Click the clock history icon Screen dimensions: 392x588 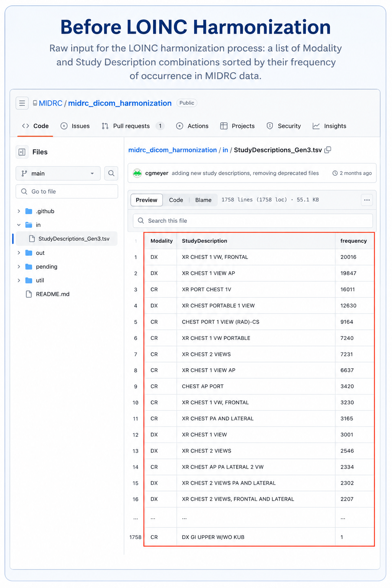point(335,173)
